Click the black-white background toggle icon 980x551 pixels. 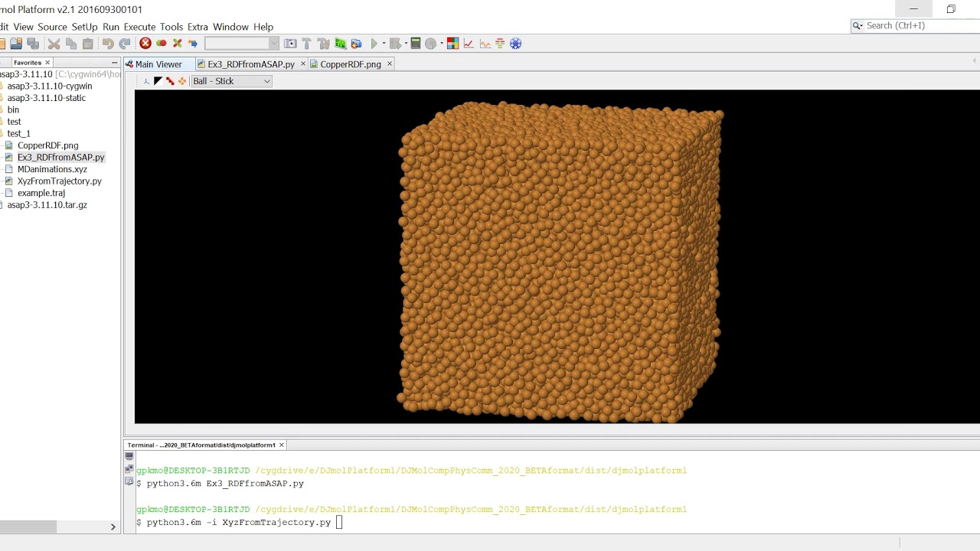pos(158,81)
